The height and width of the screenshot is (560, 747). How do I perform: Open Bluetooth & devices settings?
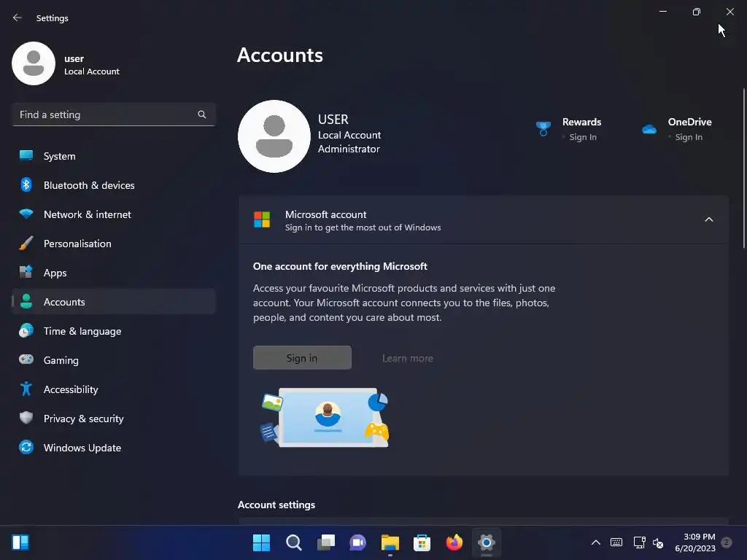point(113,184)
